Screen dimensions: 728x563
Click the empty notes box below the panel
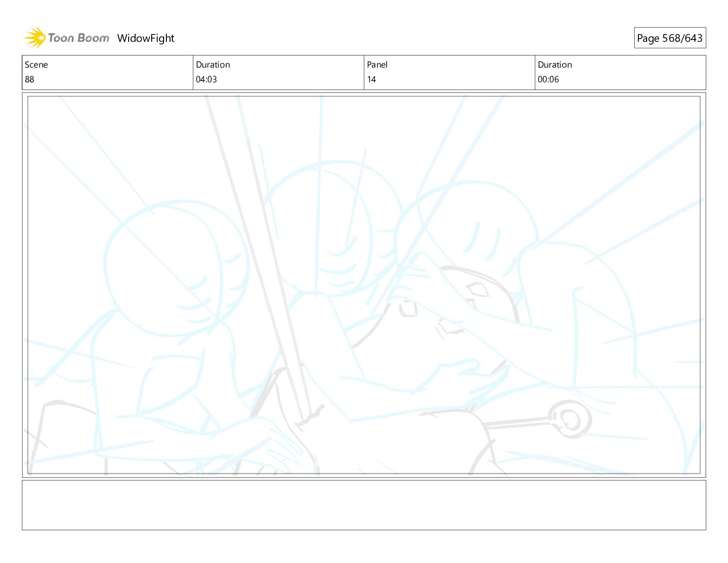click(364, 505)
